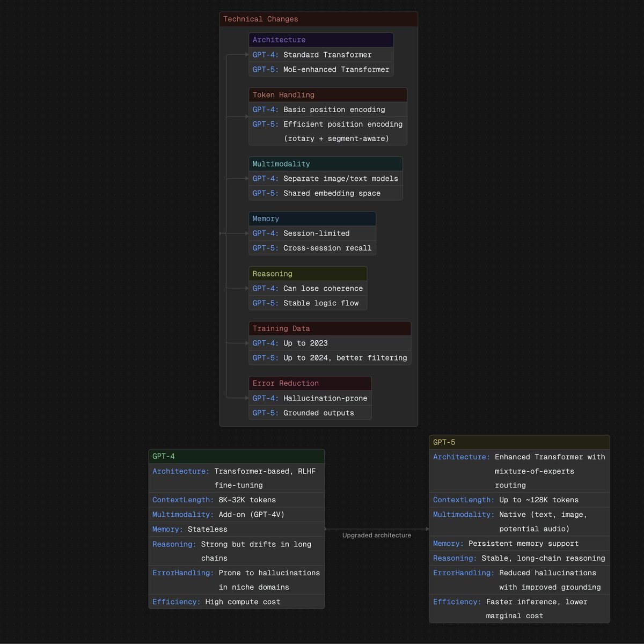Select the Up to 2024, better filtering row

point(330,358)
